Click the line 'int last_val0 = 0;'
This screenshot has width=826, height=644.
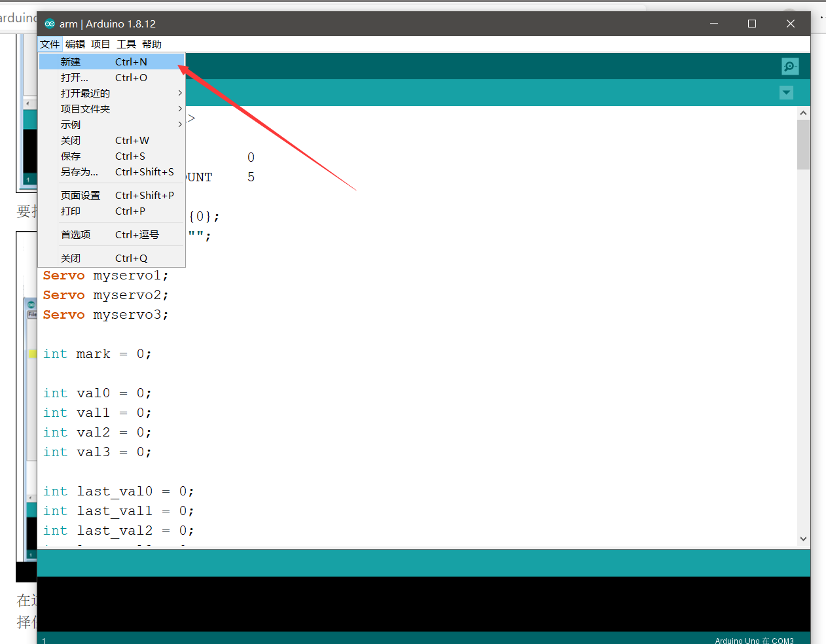[118, 492]
